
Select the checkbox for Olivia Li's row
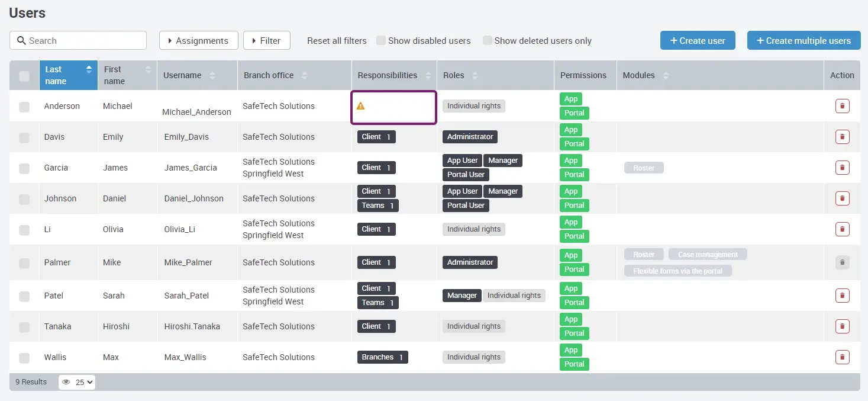pos(24,229)
